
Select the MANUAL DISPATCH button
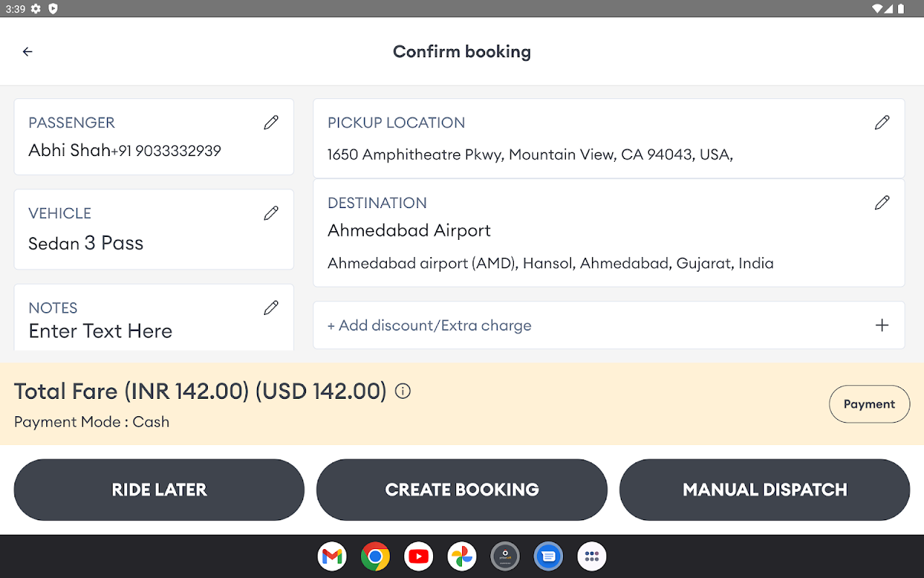(764, 490)
